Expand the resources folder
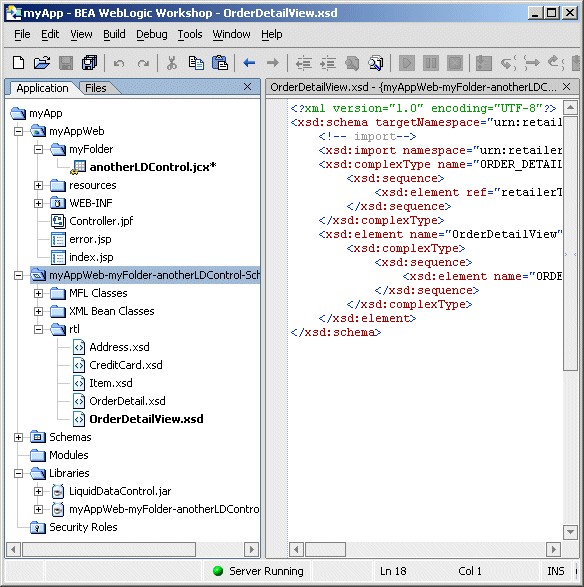 pos(38,185)
